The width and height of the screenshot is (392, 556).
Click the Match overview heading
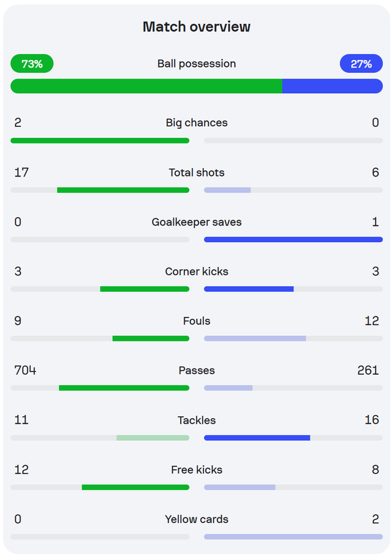(x=197, y=27)
